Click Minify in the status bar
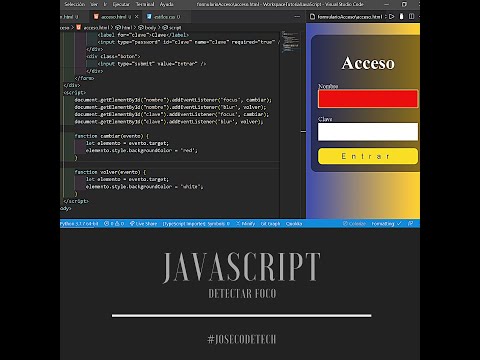 [246, 224]
